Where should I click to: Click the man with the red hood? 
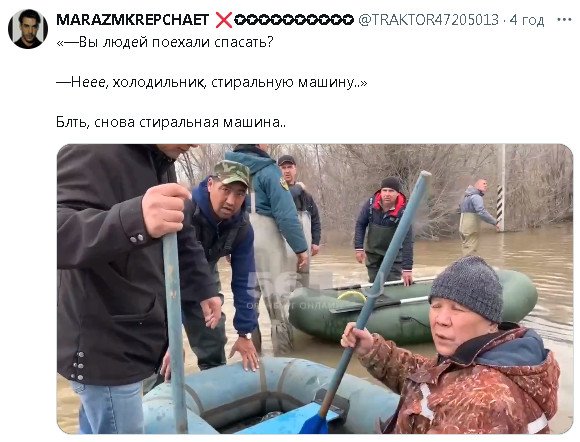click(x=384, y=231)
